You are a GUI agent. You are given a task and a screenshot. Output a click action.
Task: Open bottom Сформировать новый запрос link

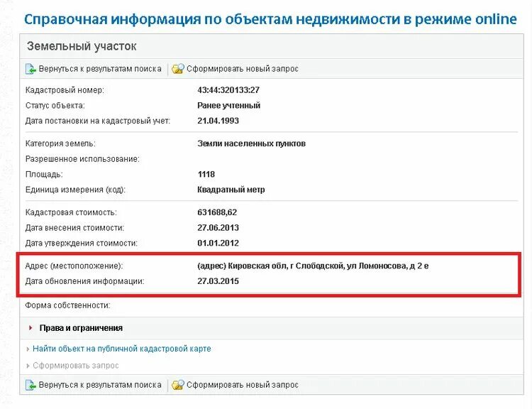243,386
